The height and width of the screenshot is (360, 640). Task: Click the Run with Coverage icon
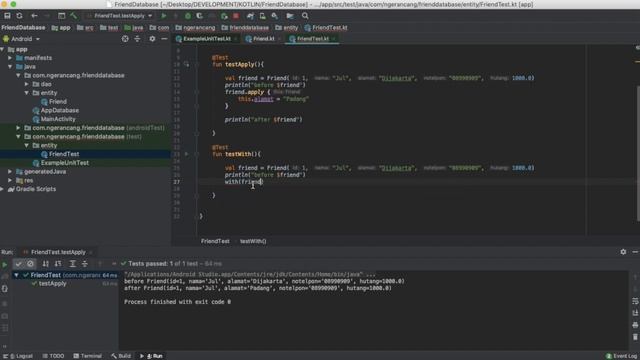[200, 16]
